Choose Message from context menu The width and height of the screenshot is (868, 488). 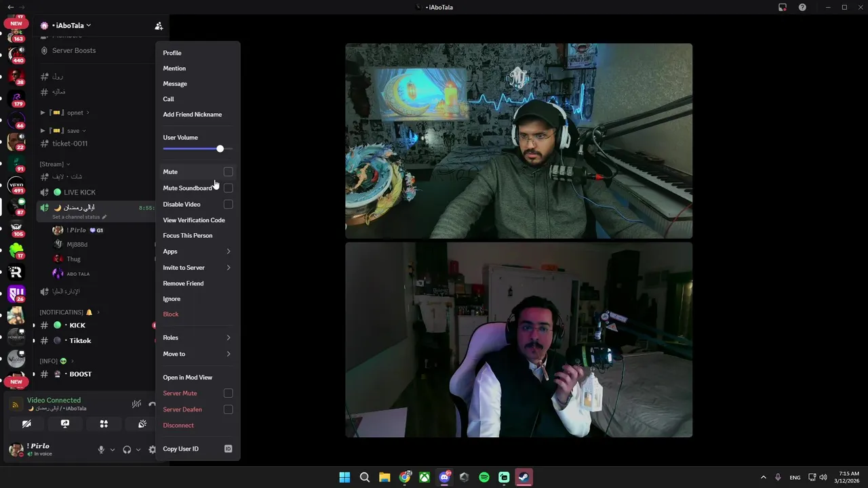(197, 83)
